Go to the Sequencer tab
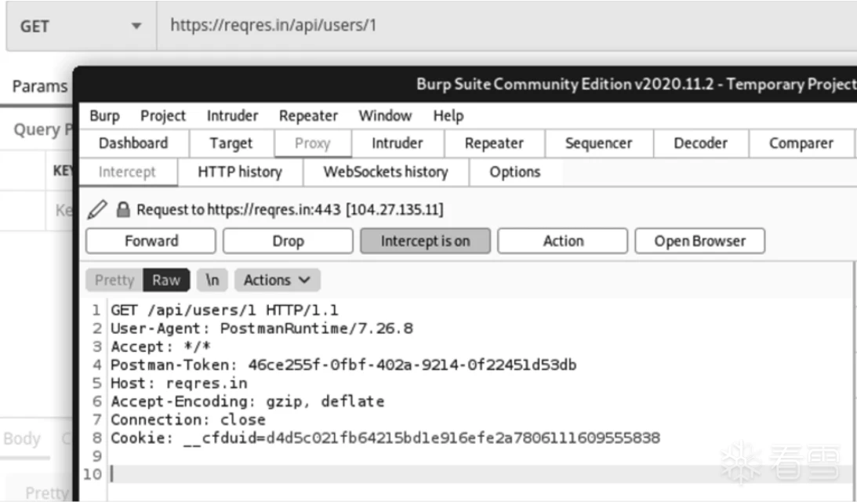Viewport: 857px width, 504px height. 598,143
